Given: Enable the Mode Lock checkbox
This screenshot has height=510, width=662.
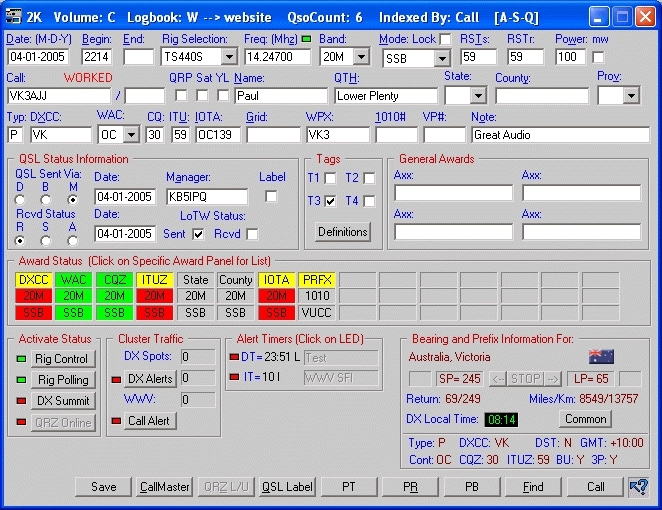Looking at the screenshot, I should pyautogui.click(x=445, y=39).
